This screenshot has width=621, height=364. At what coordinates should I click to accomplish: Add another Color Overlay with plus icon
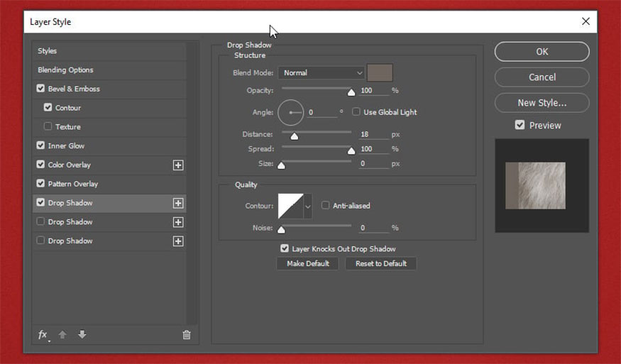click(178, 165)
